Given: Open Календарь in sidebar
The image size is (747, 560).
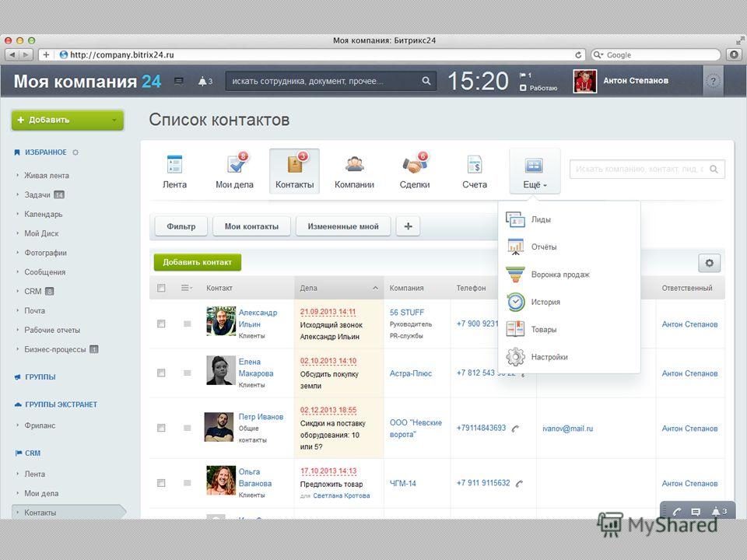Looking at the screenshot, I should click(44, 215).
